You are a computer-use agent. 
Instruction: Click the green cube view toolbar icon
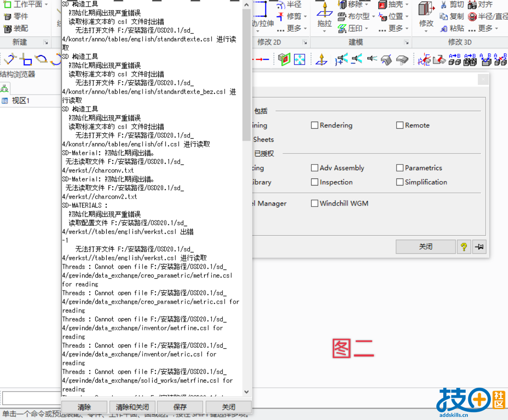(x=284, y=59)
